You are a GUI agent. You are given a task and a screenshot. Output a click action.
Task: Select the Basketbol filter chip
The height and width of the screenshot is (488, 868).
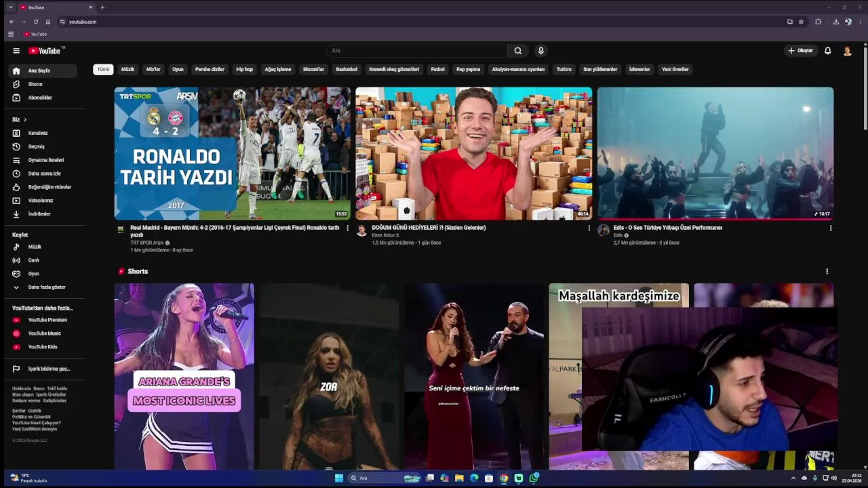[x=347, y=69]
